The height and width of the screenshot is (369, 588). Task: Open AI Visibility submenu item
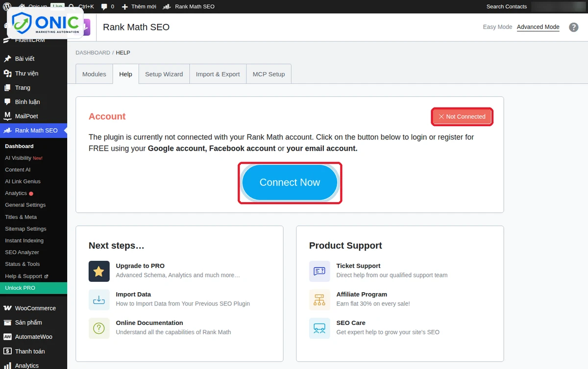coord(24,158)
